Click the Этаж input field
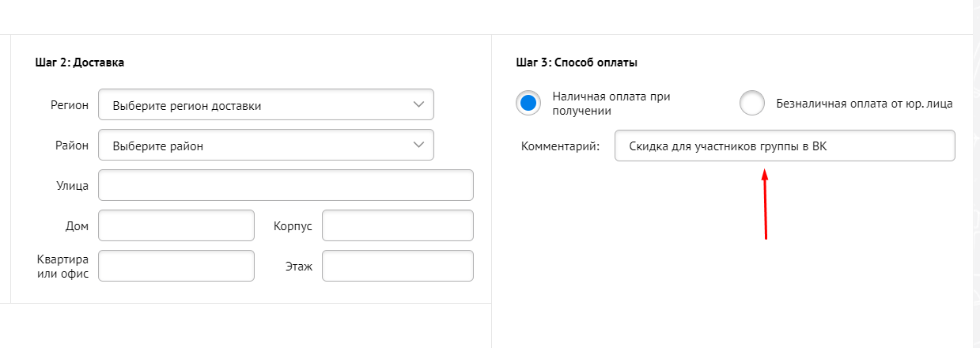 click(397, 266)
